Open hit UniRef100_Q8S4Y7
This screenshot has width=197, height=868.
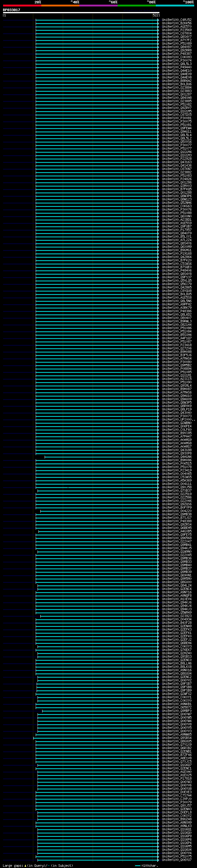tap(177, 37)
